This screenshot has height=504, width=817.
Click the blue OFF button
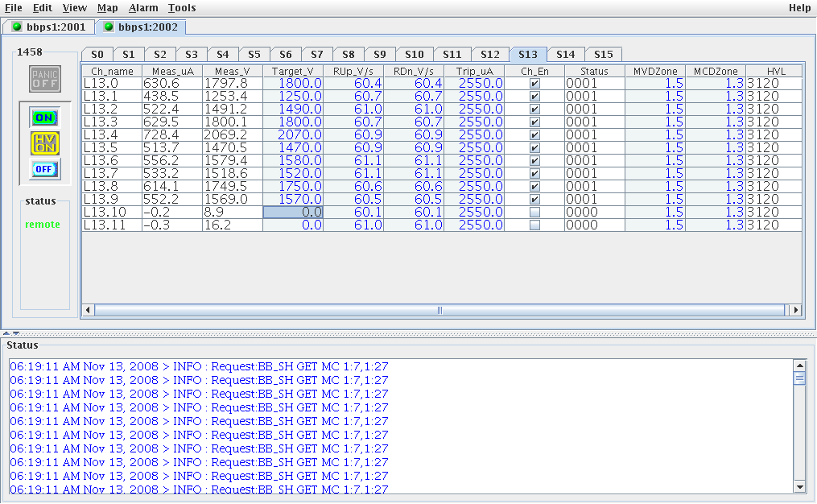[44, 169]
